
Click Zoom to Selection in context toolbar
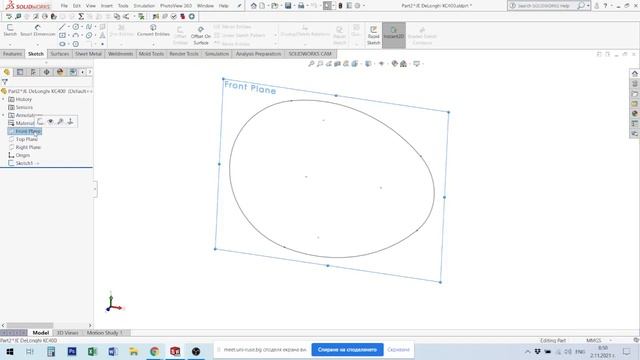click(60, 122)
